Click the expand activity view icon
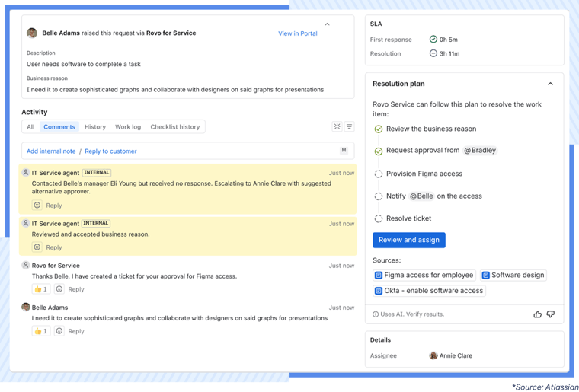Viewport: 579px width, 392px height. coord(337,126)
